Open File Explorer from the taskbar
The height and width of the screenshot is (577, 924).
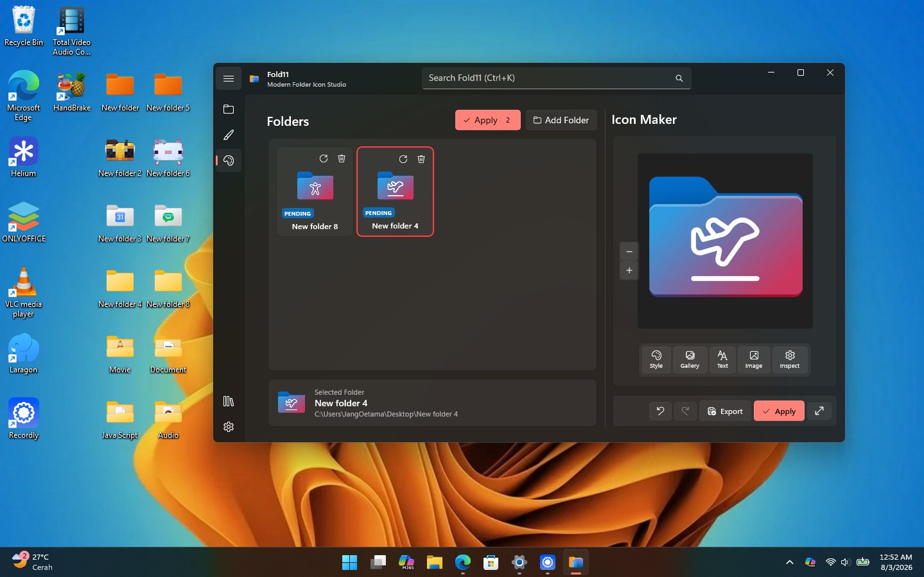click(435, 562)
